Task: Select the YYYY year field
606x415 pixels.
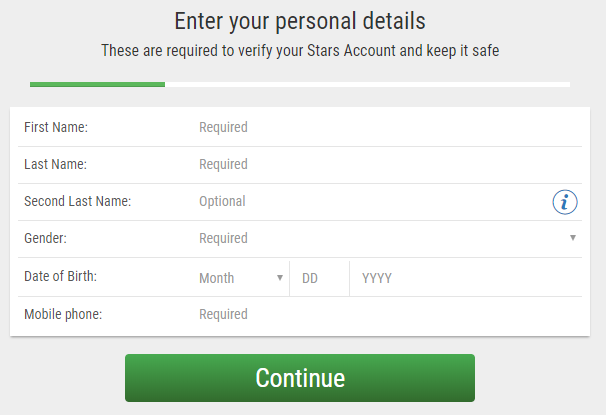Action: click(x=460, y=278)
